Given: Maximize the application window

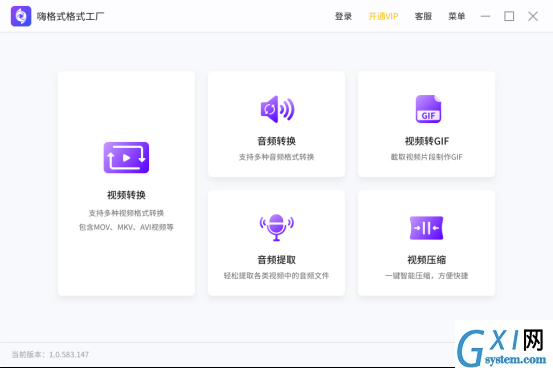Looking at the screenshot, I should [509, 16].
